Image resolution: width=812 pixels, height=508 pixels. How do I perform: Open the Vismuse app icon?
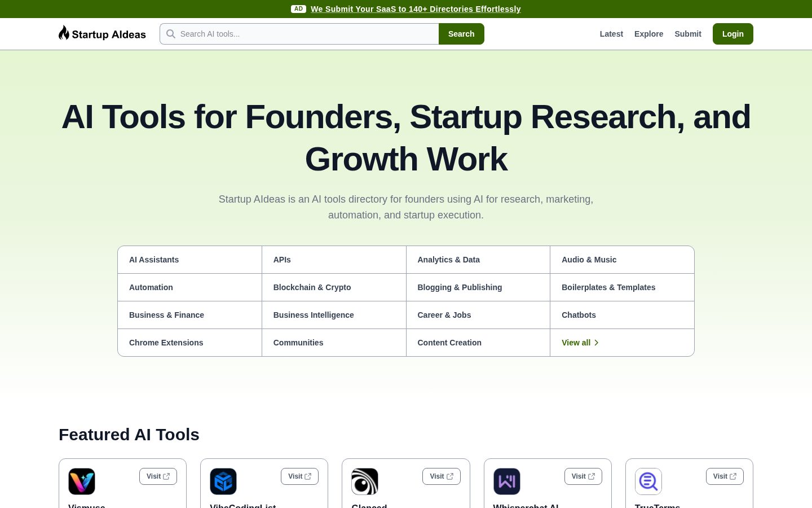click(x=82, y=481)
